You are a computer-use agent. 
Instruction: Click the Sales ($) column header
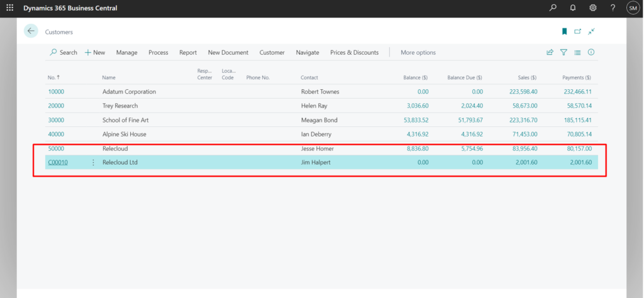(528, 77)
